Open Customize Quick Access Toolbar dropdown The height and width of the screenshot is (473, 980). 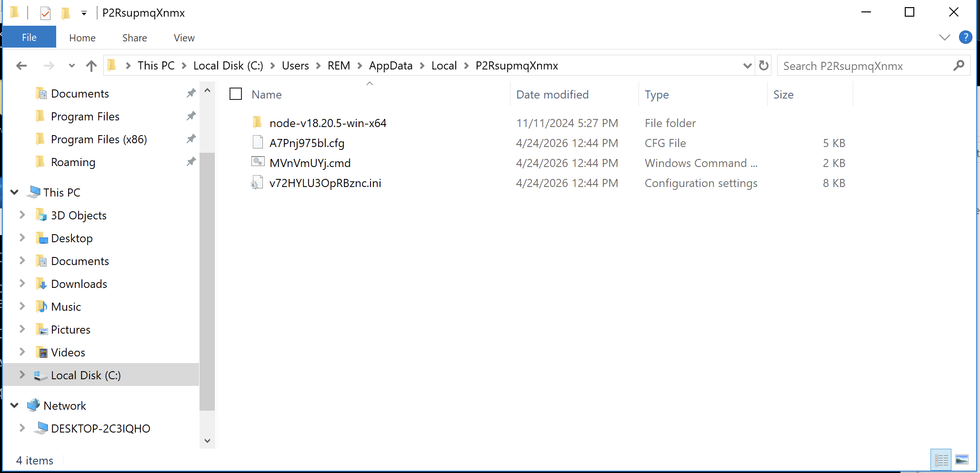tap(84, 13)
